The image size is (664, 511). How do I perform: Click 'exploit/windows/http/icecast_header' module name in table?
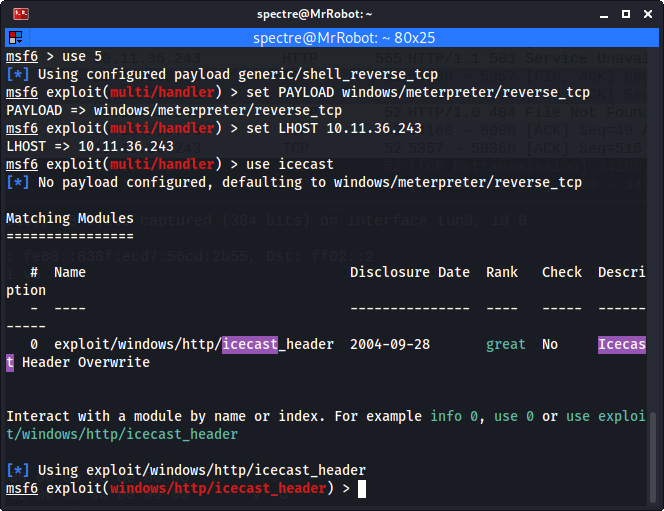[194, 344]
